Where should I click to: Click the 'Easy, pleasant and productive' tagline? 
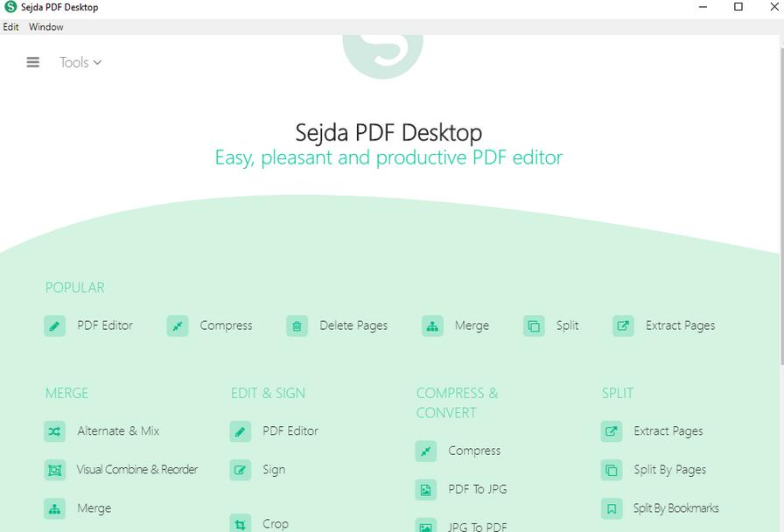pyautogui.click(x=388, y=158)
